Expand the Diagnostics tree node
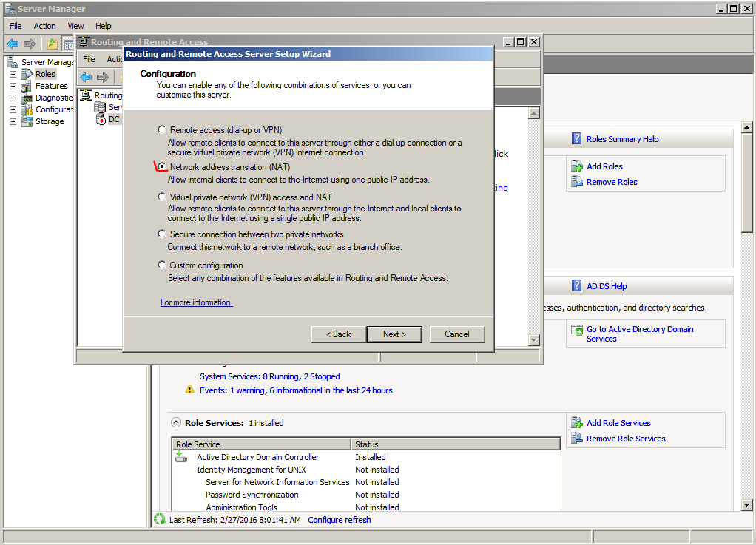Image resolution: width=756 pixels, height=545 pixels. click(13, 98)
